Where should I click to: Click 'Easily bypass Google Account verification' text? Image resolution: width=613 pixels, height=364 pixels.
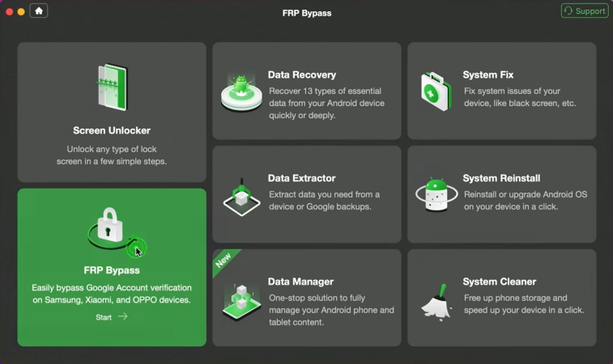click(x=112, y=294)
